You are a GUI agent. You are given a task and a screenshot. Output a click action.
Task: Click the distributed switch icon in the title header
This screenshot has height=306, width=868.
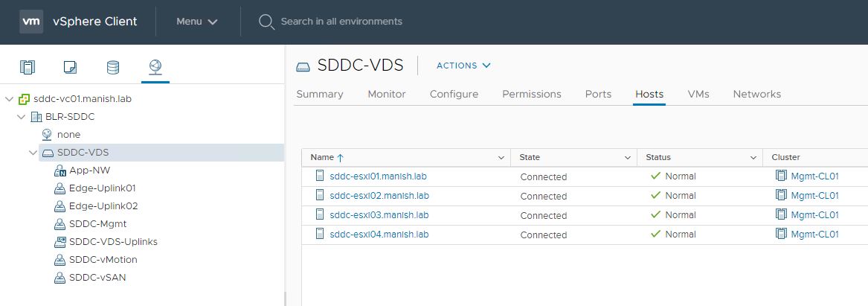point(303,66)
